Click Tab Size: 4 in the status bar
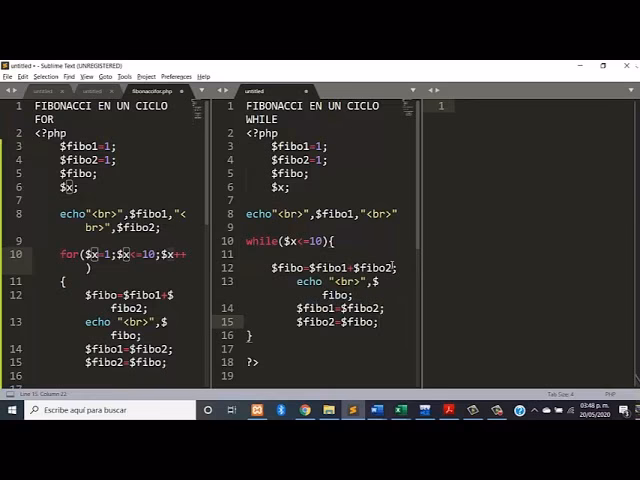Screen dimensions: 640x480 560,394
